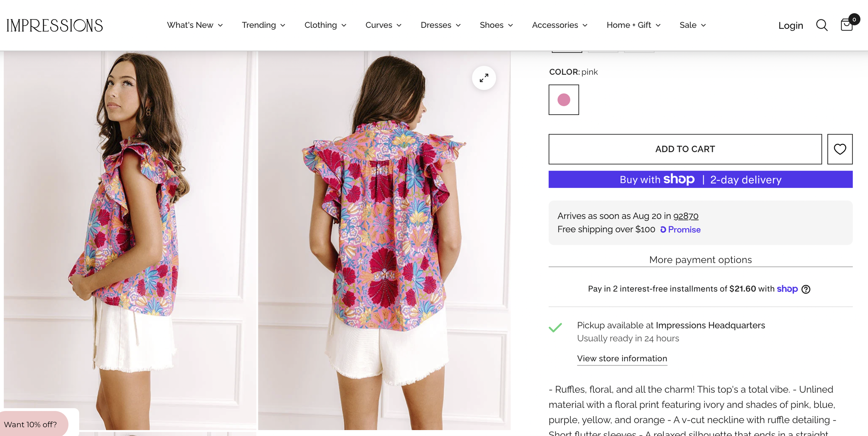
Task: Expand product image to fullscreen
Action: [x=484, y=78]
